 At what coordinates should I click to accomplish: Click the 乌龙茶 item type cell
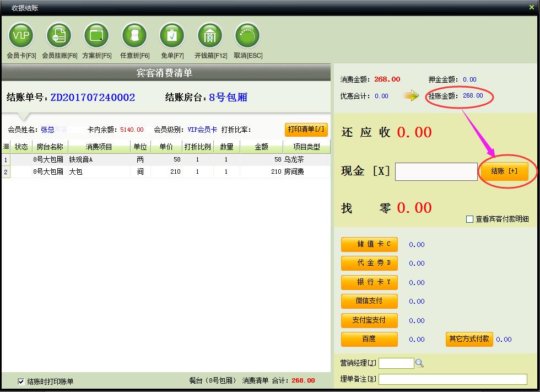click(x=294, y=159)
